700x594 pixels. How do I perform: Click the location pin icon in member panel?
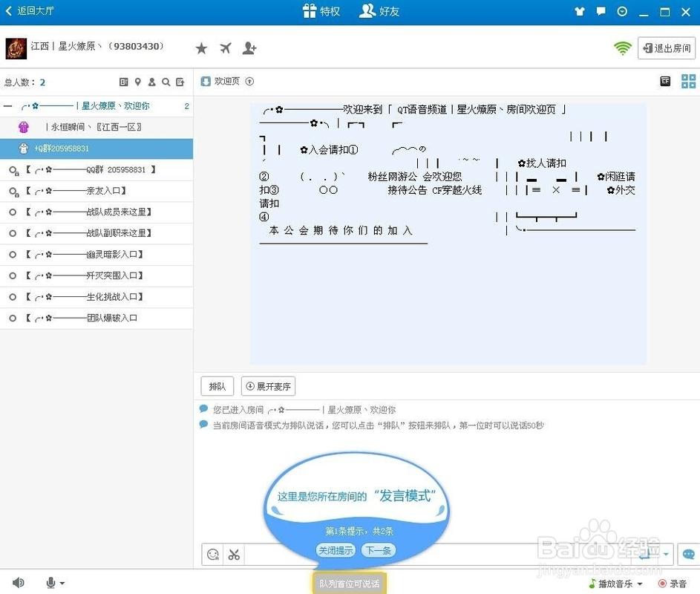(137, 82)
